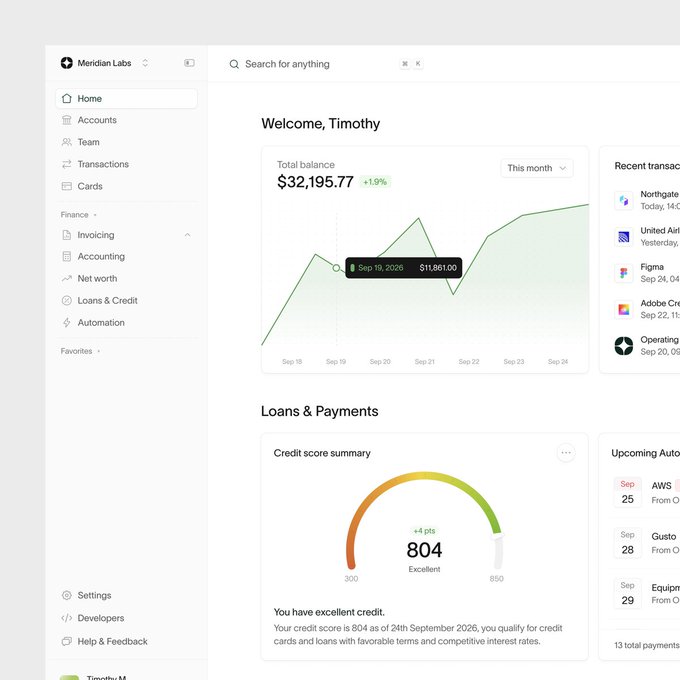Click the Sep 19, 2026 chart tooltip
Screen dimensions: 680x680
404,268
